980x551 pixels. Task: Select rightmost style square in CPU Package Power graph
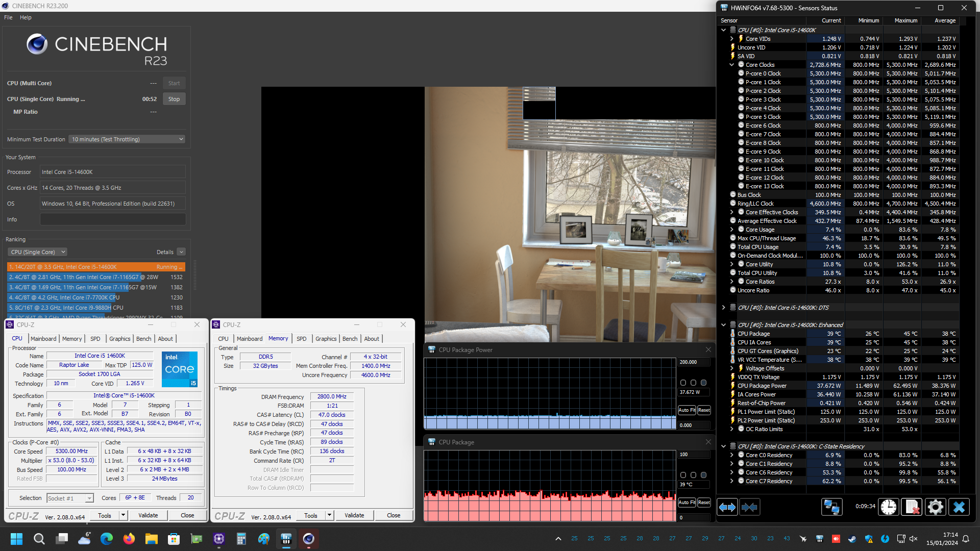coord(703,383)
